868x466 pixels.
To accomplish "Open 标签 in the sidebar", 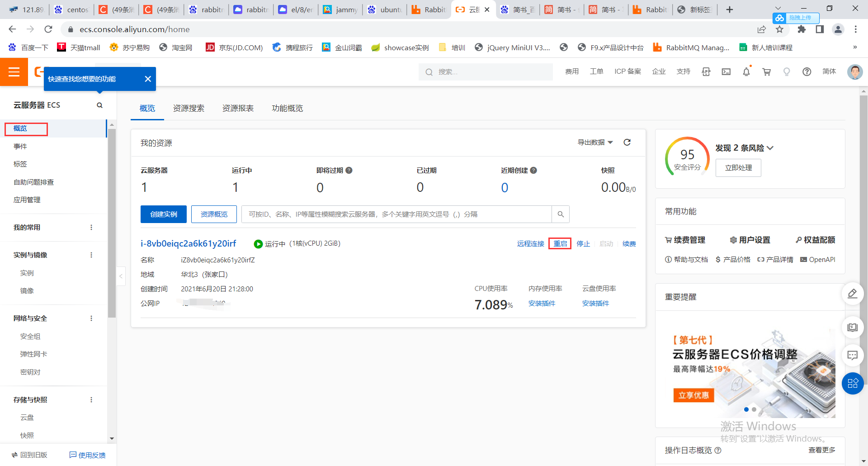I will click(20, 164).
